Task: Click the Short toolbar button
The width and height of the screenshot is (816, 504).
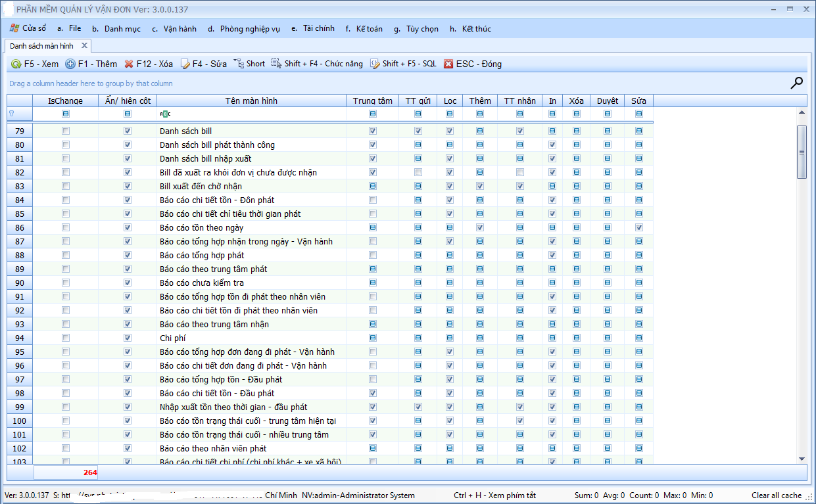Action: click(x=249, y=64)
